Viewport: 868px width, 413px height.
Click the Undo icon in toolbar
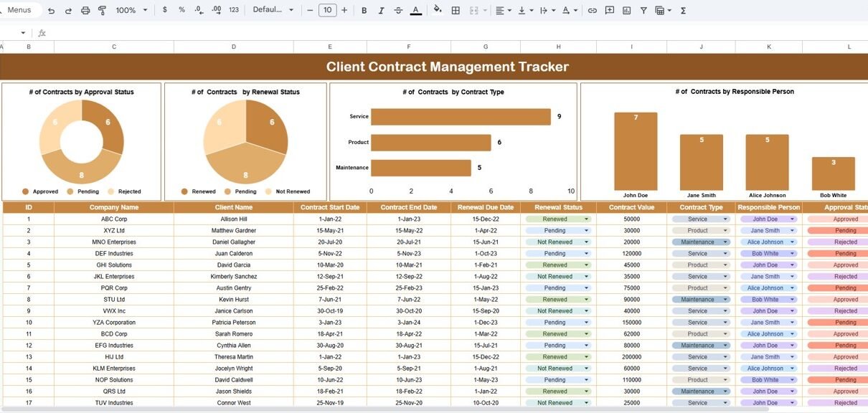tap(51, 11)
